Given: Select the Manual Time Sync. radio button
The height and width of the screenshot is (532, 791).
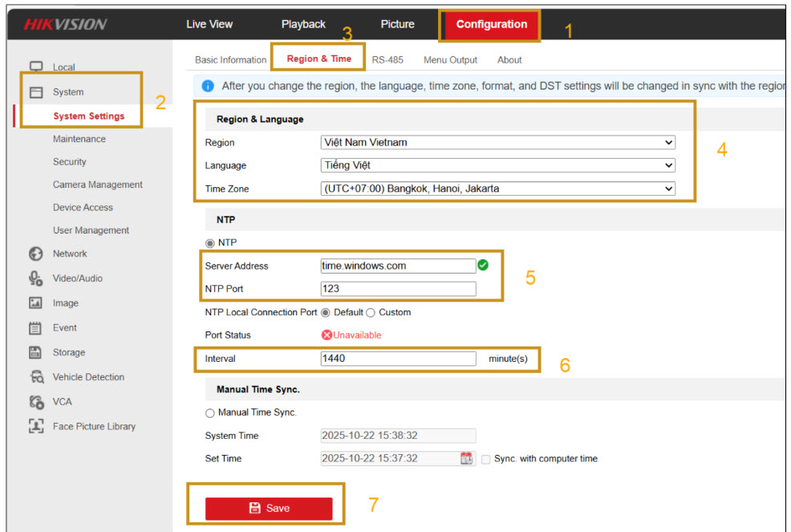Looking at the screenshot, I should pyautogui.click(x=210, y=412).
